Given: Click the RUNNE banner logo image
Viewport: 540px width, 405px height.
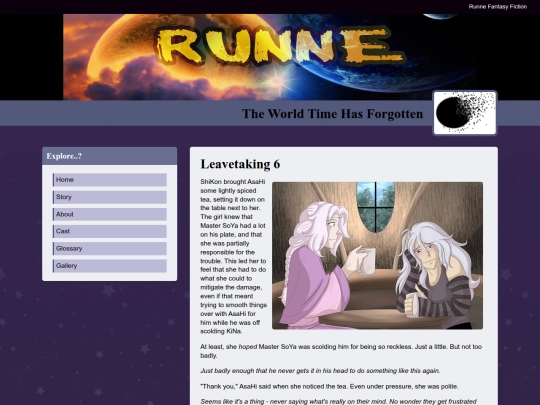Looking at the screenshot, I should click(x=270, y=57).
